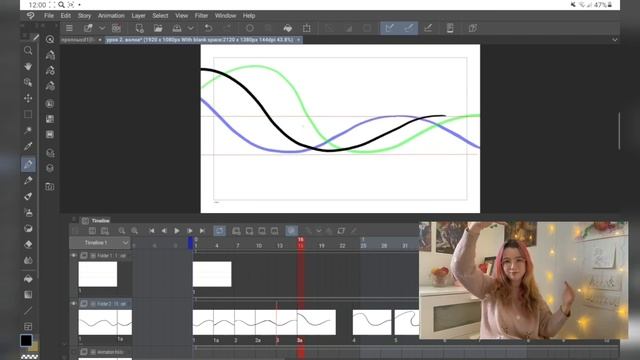Click the Timeline palette tab
640x360 pixels.
[x=96, y=220]
